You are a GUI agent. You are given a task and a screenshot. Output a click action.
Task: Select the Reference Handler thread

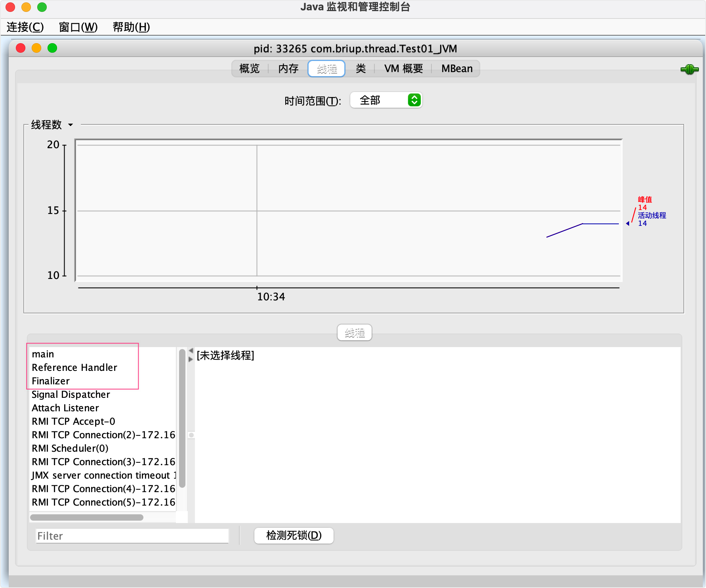pyautogui.click(x=103, y=368)
